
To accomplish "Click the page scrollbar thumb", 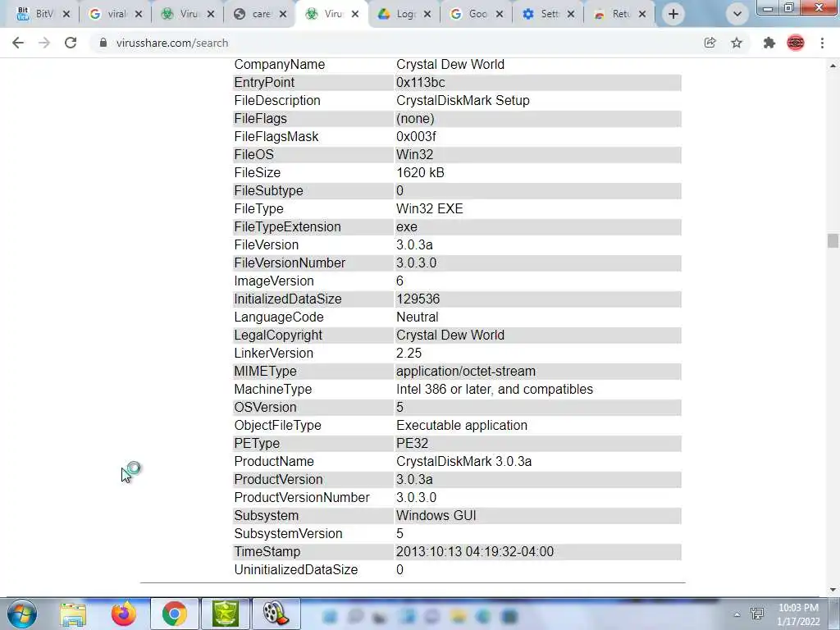I will (833, 240).
